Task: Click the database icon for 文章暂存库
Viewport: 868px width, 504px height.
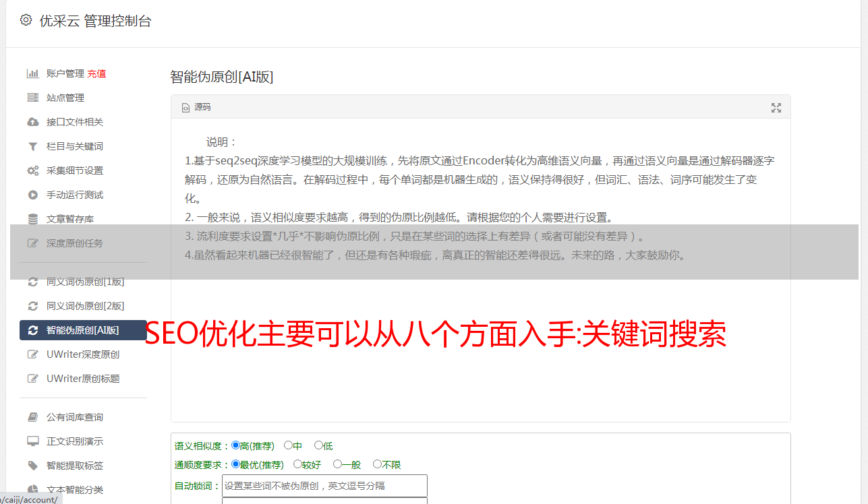Action: 32,219
